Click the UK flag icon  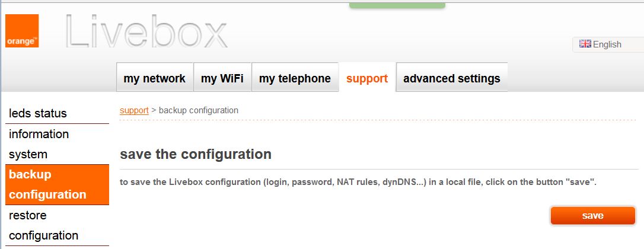click(585, 44)
